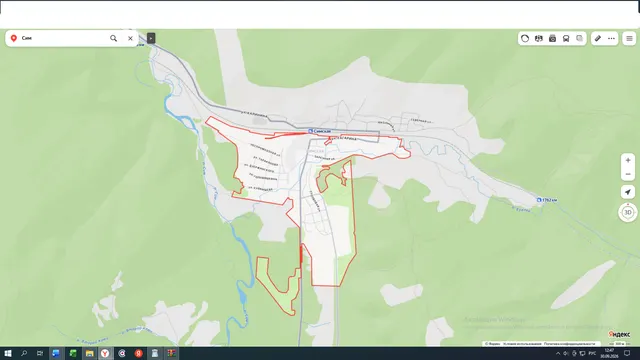
Task: Zoom out with the minus button
Action: click(628, 174)
